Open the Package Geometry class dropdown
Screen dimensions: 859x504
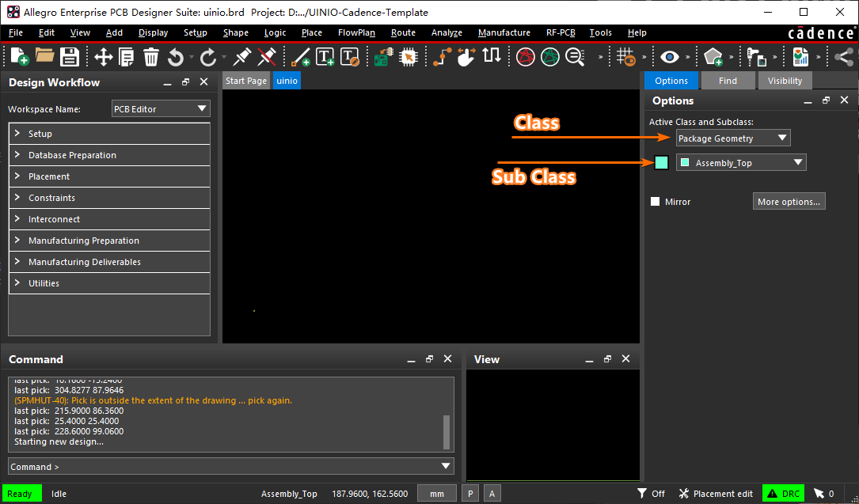tap(733, 138)
